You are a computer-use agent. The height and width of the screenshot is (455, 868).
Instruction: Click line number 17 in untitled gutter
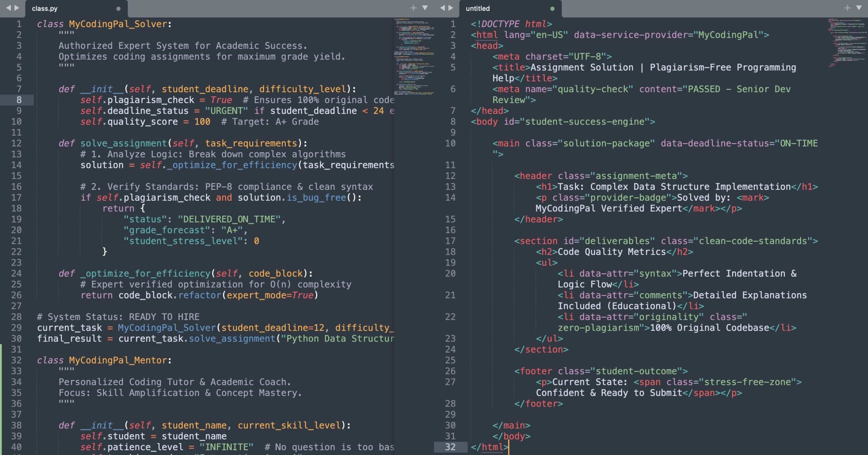coord(450,241)
